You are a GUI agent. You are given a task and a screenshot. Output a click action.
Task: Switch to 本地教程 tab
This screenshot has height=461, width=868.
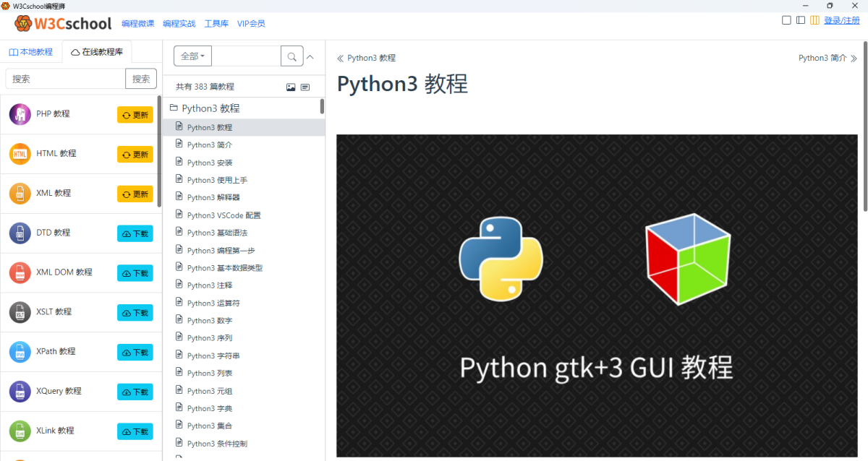click(31, 52)
